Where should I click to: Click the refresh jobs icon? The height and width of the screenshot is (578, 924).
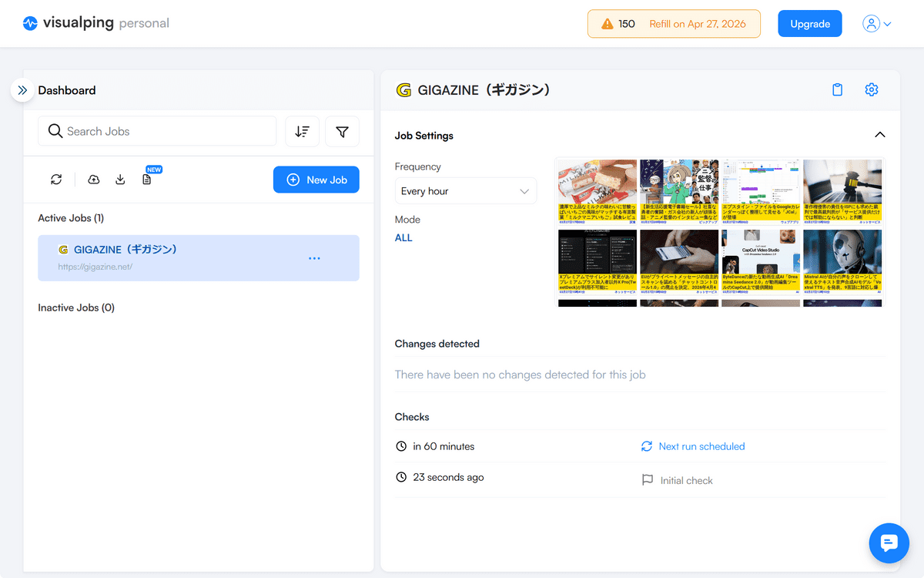tap(56, 180)
